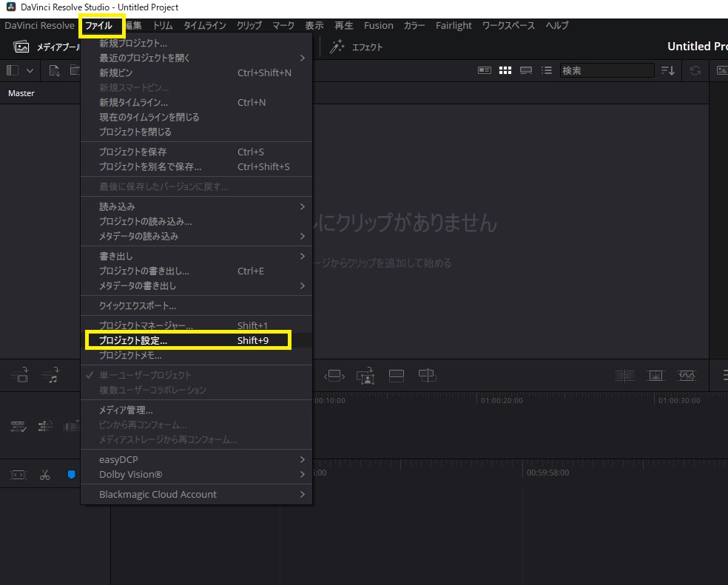Click the 検索 search field
The image size is (728, 585).
tap(607, 70)
